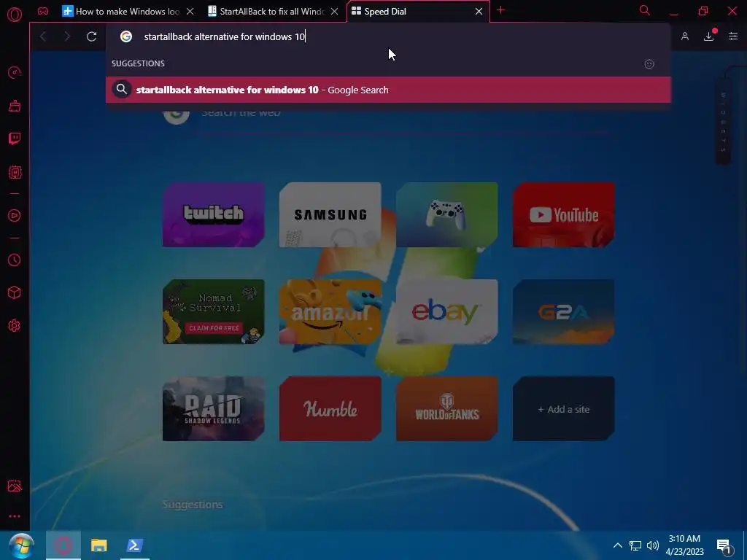Open GX Control speedometer icon in sidebar
The image size is (747, 560).
[x=15, y=72]
